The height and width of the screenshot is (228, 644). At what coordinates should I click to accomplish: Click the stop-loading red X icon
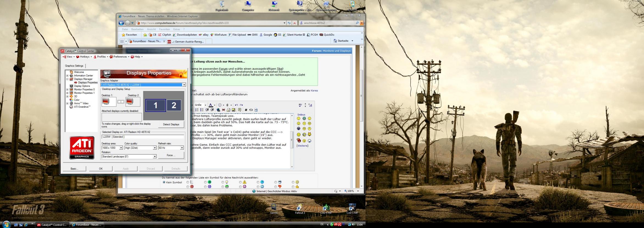point(294,23)
